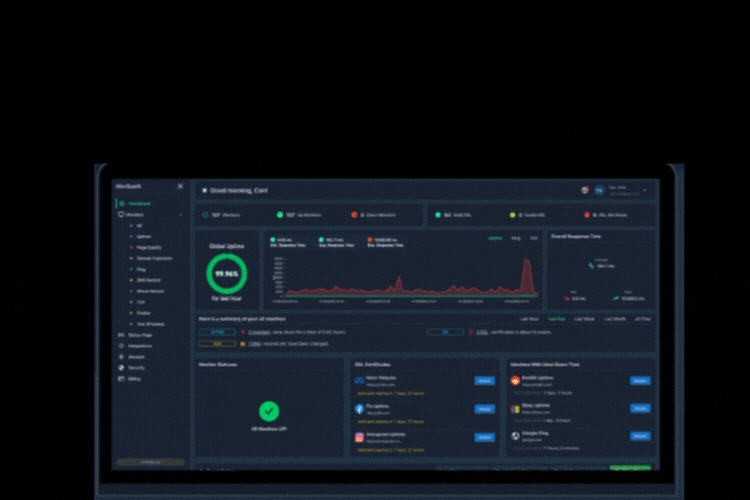Viewport: 750px width, 500px height.
Task: Open Details for Fb Uptime SSL
Action: [485, 409]
